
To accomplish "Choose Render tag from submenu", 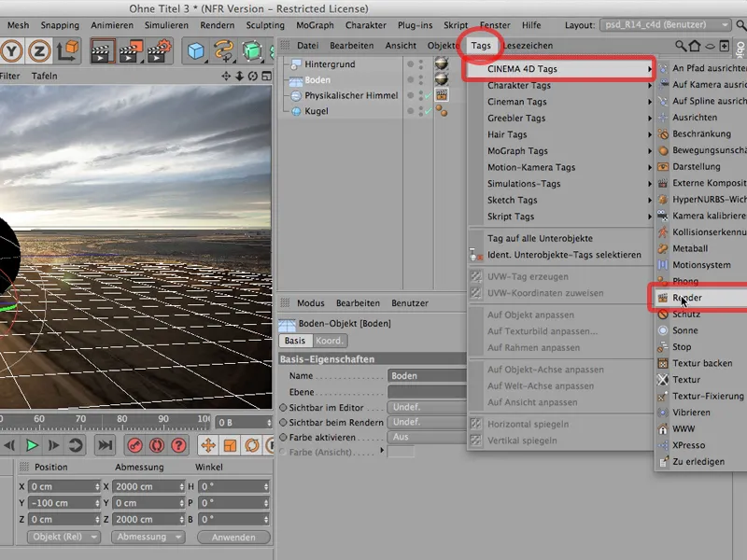I will coord(701,298).
